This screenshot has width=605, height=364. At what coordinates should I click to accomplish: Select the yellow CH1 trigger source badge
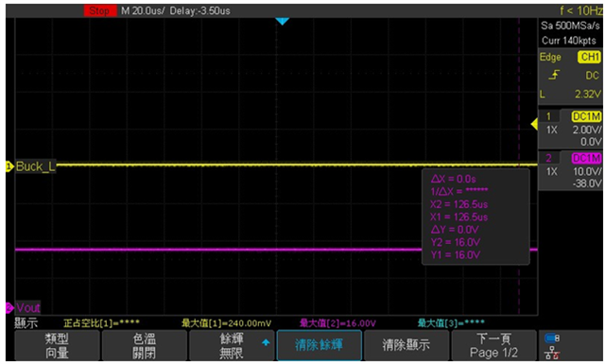[589, 57]
